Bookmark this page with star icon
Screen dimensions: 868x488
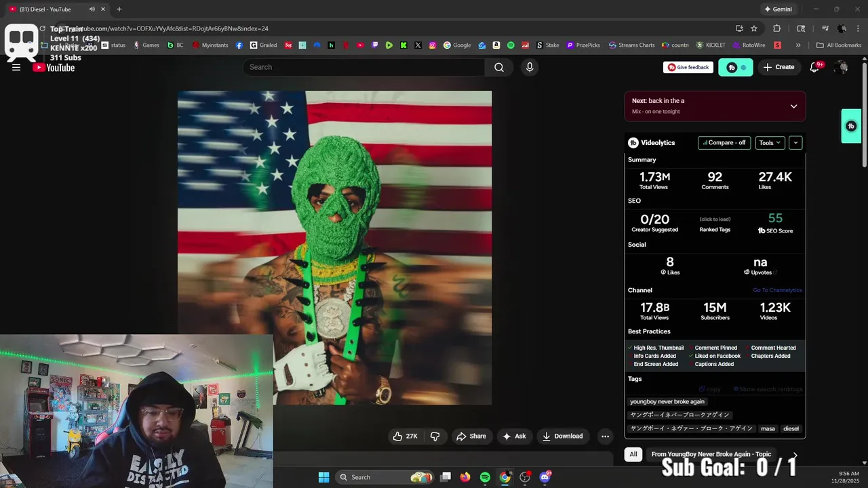[x=754, y=28]
